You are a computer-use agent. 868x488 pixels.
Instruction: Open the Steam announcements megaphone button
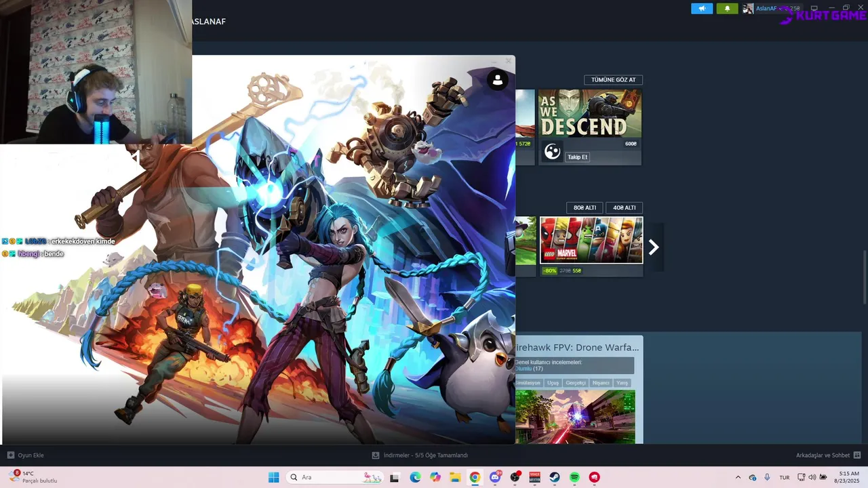point(702,8)
